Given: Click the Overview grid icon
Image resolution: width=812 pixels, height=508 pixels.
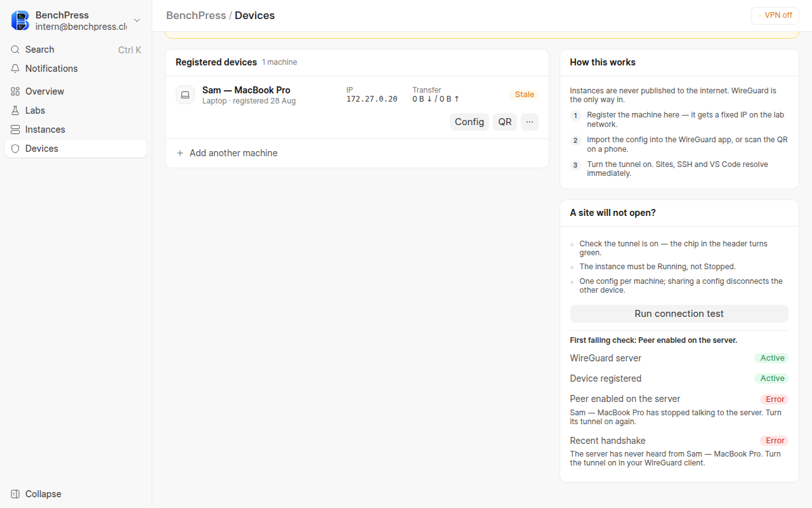Looking at the screenshot, I should [x=15, y=91].
